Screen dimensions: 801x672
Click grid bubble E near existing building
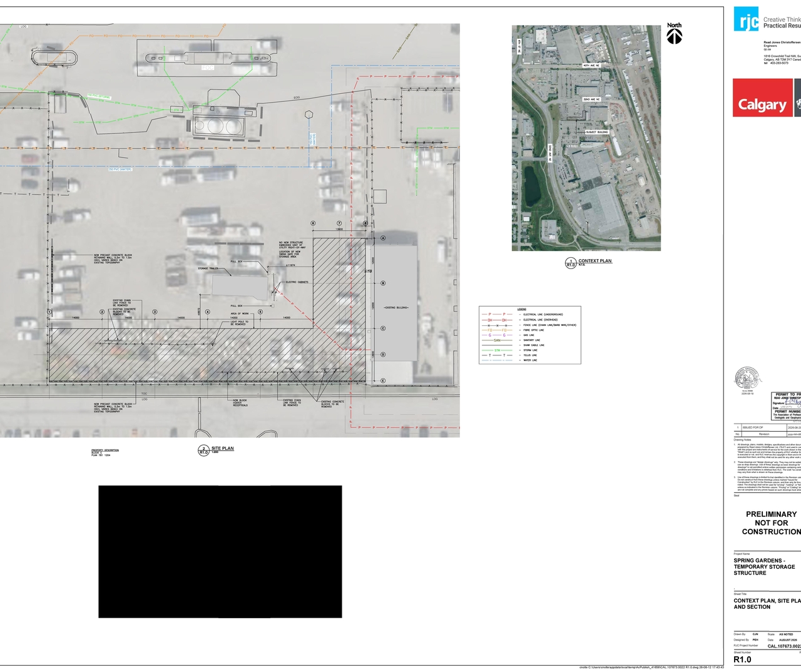click(x=383, y=380)
